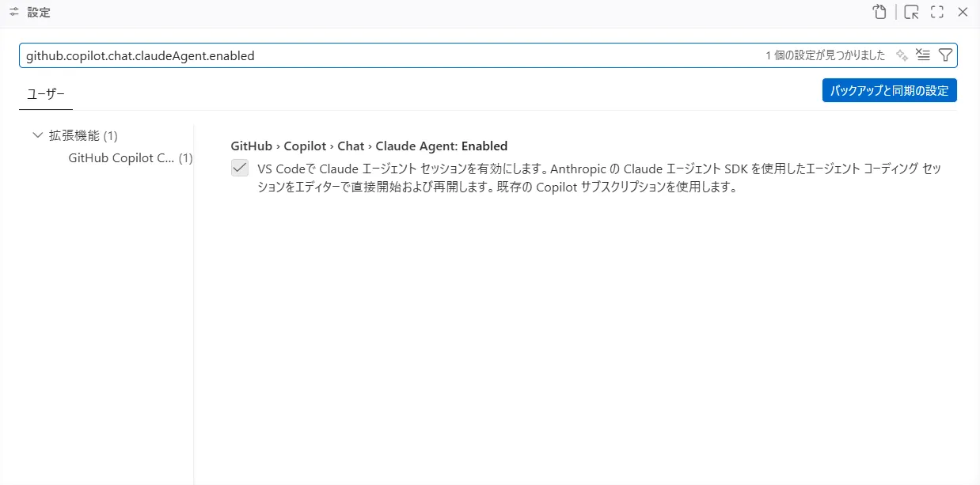Click the pointer split-editor icon in title bar
This screenshot has height=485, width=980.
coord(912,12)
